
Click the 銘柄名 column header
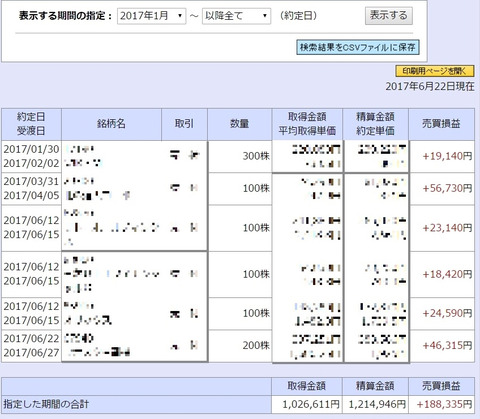pyautogui.click(x=111, y=124)
